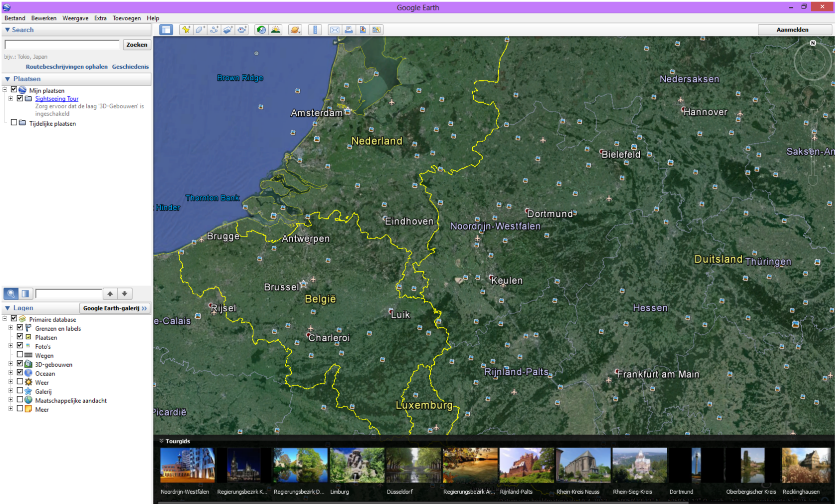Move item up with the up arrow button
This screenshot has height=504, width=835.
[x=110, y=294]
